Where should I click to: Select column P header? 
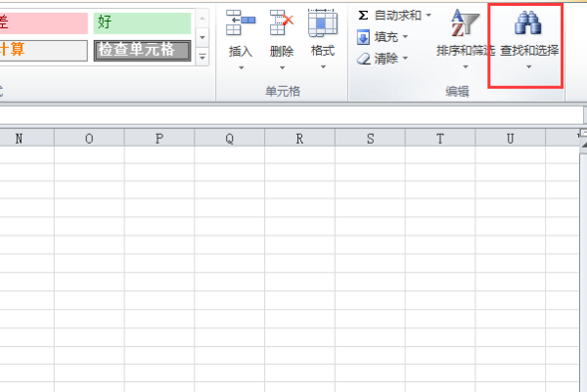coord(159,139)
